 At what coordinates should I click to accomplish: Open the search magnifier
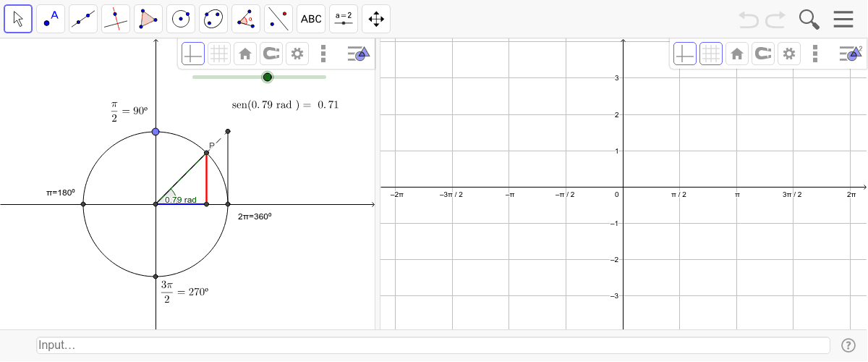pyautogui.click(x=809, y=20)
